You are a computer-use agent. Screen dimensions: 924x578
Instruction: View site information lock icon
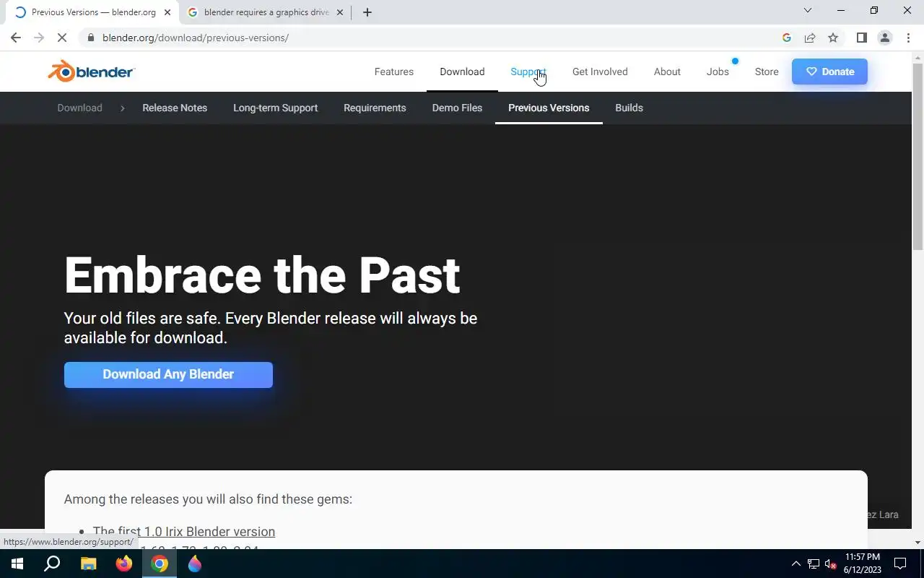click(91, 38)
